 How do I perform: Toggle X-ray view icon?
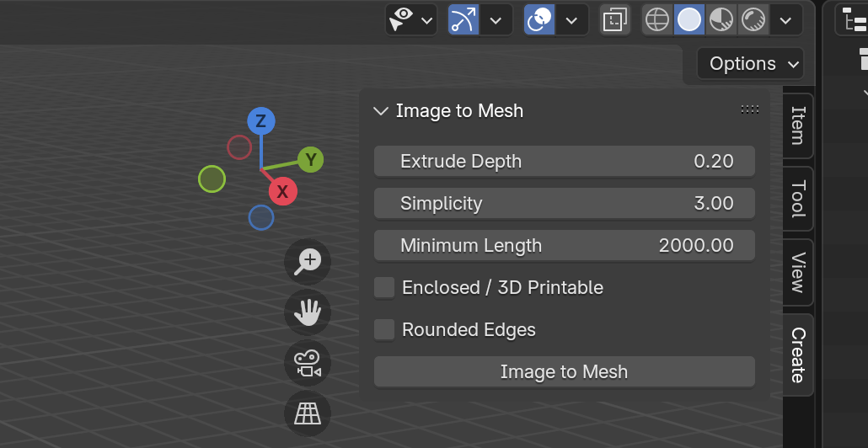(615, 20)
